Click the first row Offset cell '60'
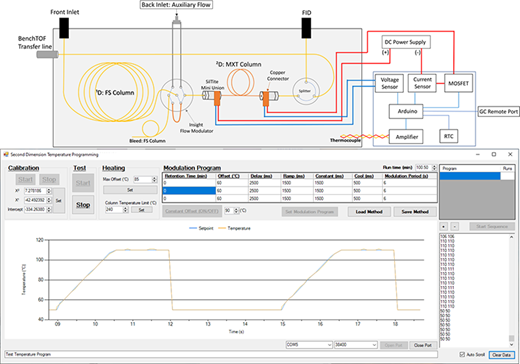Image resolution: width=520 pixels, height=364 pixels. tap(232, 183)
